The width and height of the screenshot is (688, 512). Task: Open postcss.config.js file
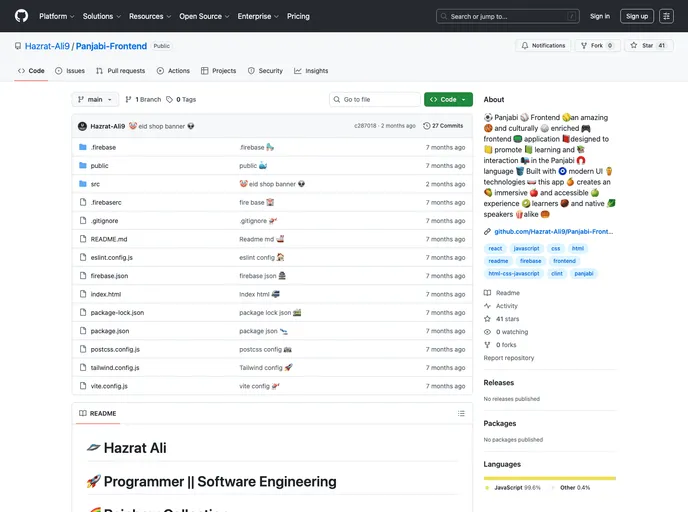115,350
